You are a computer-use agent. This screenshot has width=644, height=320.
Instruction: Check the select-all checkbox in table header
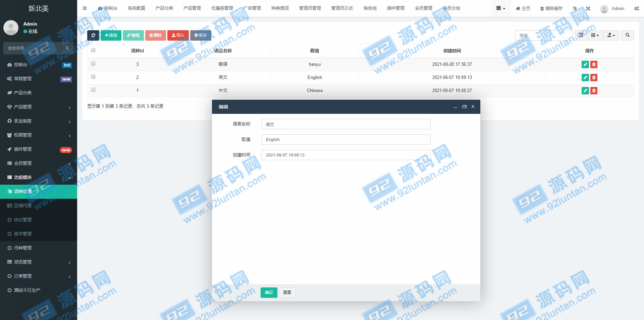[93, 50]
